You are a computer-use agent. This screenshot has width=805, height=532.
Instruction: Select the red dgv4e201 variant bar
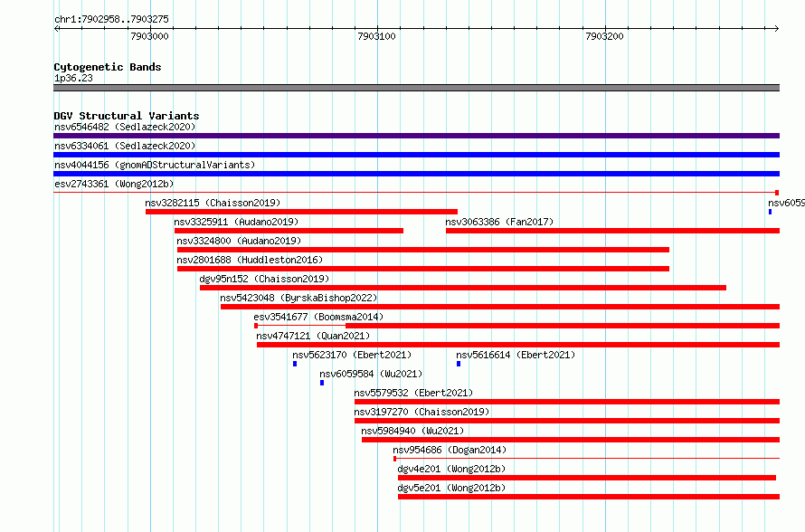click(587, 478)
